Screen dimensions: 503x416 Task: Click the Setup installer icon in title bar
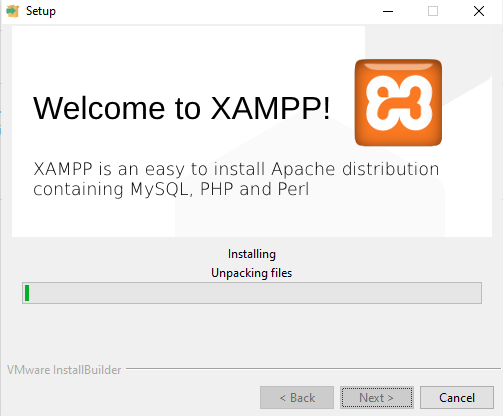point(13,11)
